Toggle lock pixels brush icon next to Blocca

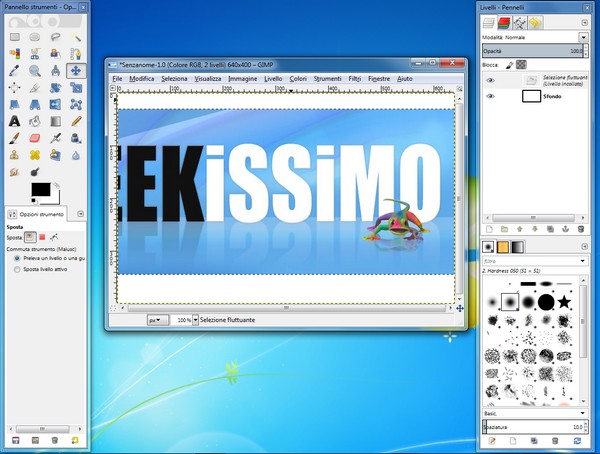(509, 65)
